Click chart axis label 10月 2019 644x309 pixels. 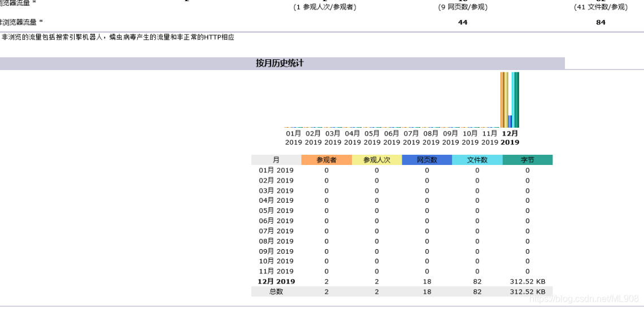(470, 138)
